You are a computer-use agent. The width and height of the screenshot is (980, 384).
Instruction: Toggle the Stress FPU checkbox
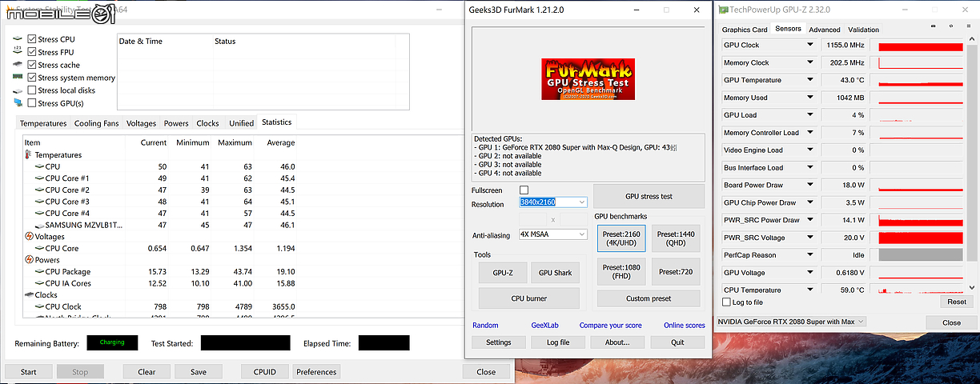click(32, 52)
